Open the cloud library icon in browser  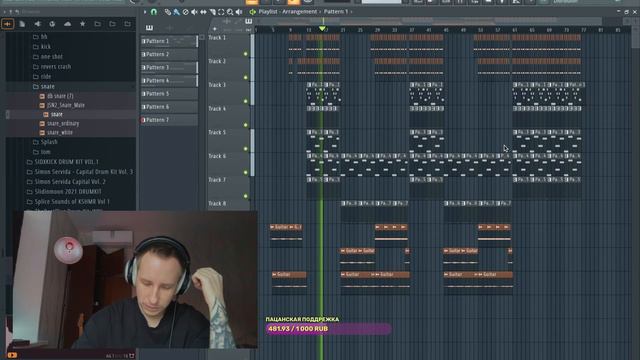(67, 24)
